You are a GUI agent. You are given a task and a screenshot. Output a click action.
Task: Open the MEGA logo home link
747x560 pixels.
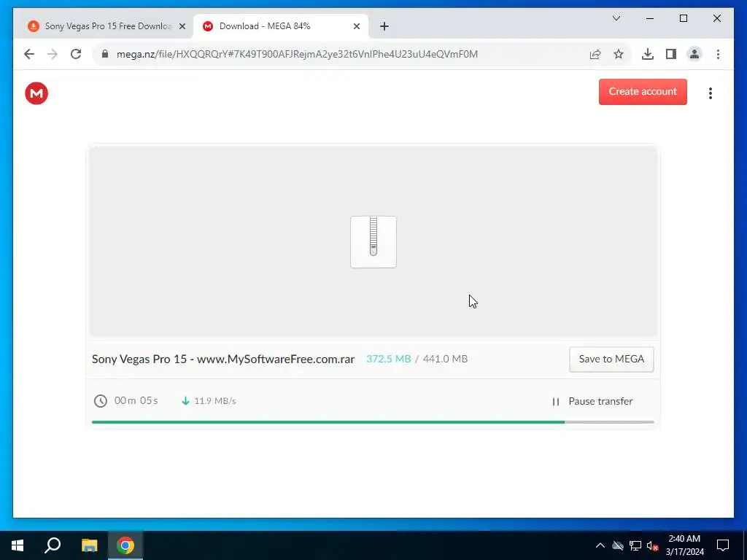tap(36, 93)
